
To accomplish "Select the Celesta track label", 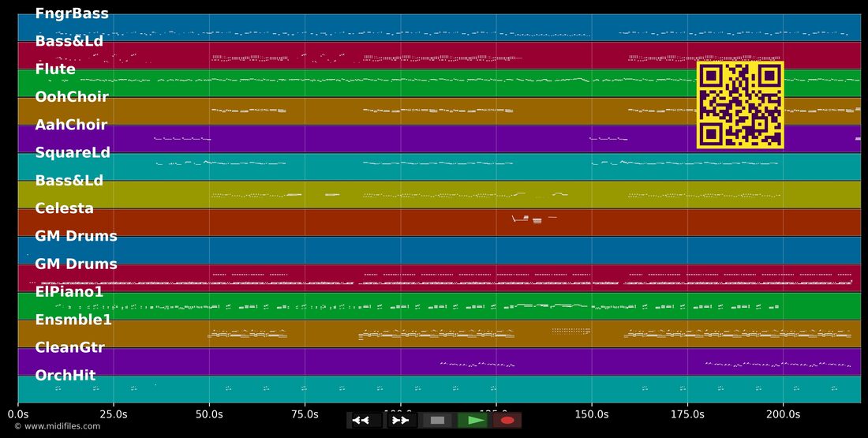I will tap(64, 208).
